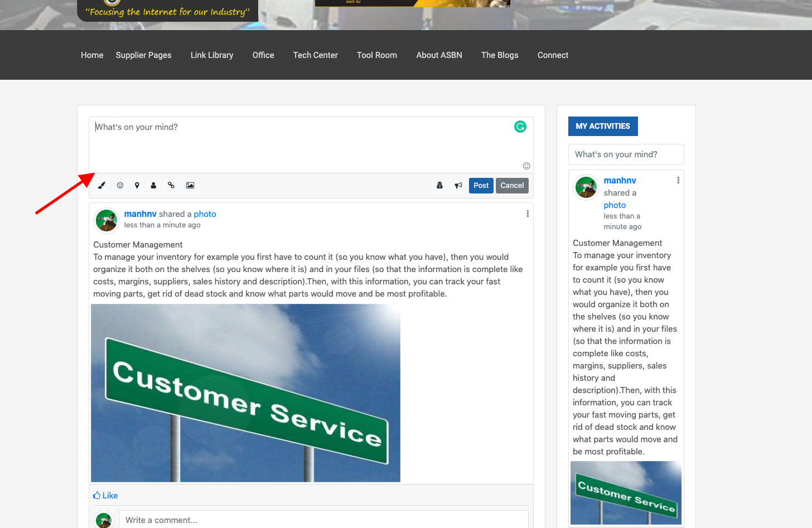Open the About ASBN menu
This screenshot has width=812, height=528.
tap(439, 55)
